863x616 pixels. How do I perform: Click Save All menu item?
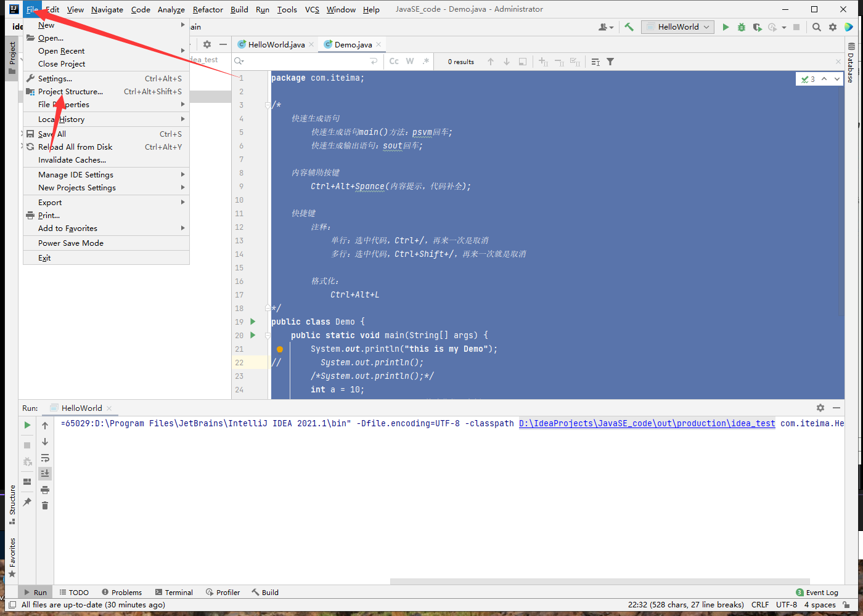[x=106, y=134]
